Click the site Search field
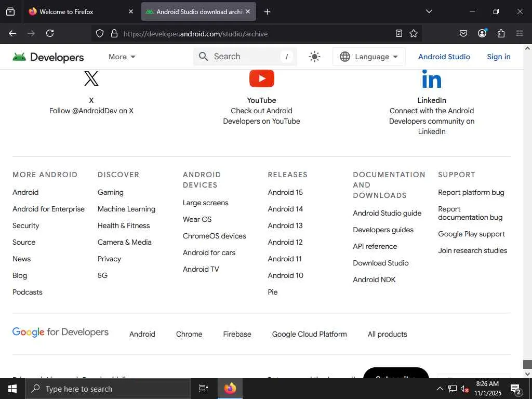 tap(245, 57)
